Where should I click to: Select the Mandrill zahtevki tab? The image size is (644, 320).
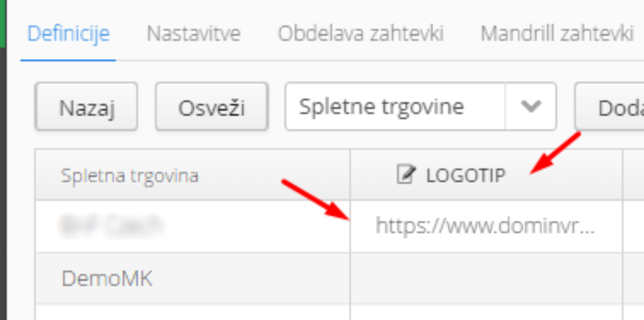(x=557, y=33)
